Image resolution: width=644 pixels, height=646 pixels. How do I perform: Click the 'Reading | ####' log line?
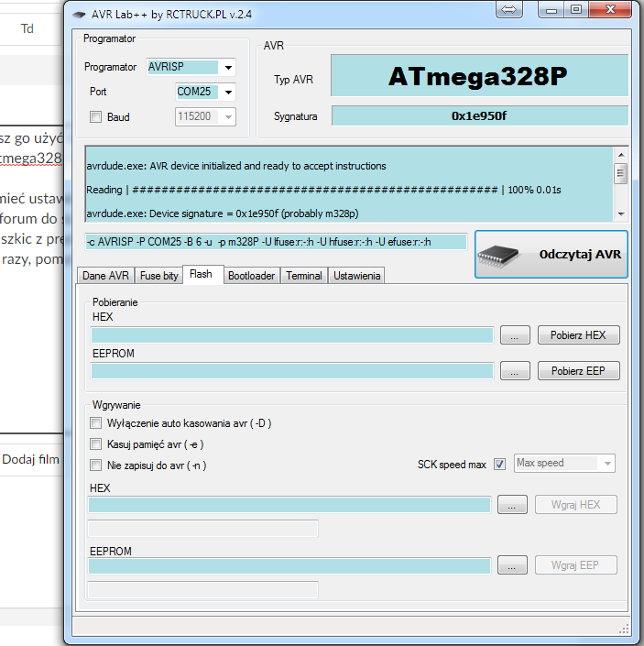(x=323, y=190)
